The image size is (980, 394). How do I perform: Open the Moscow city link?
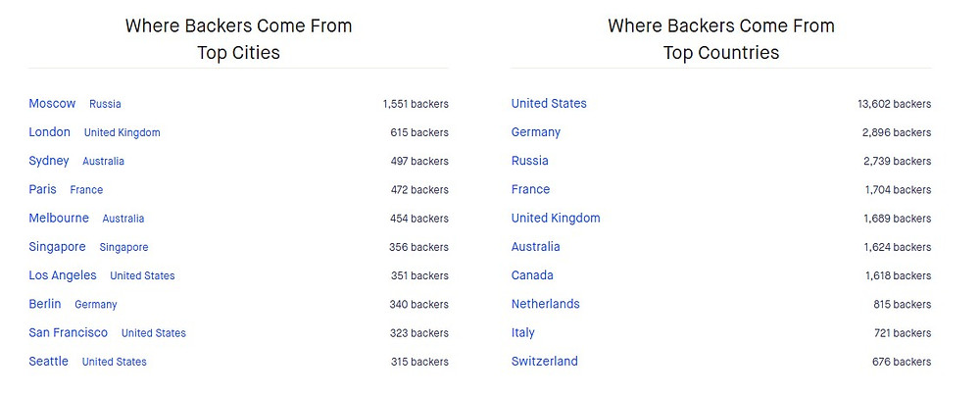[x=52, y=104]
